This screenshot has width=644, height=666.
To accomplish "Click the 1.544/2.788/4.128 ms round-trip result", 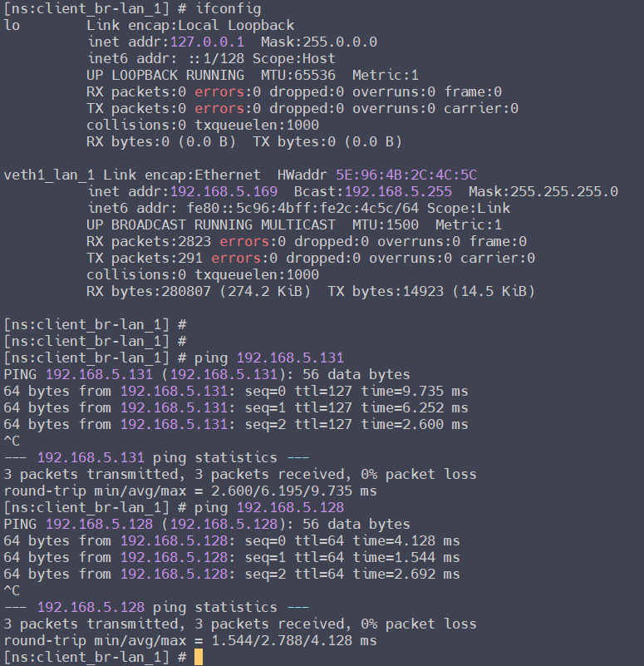I will [278, 640].
